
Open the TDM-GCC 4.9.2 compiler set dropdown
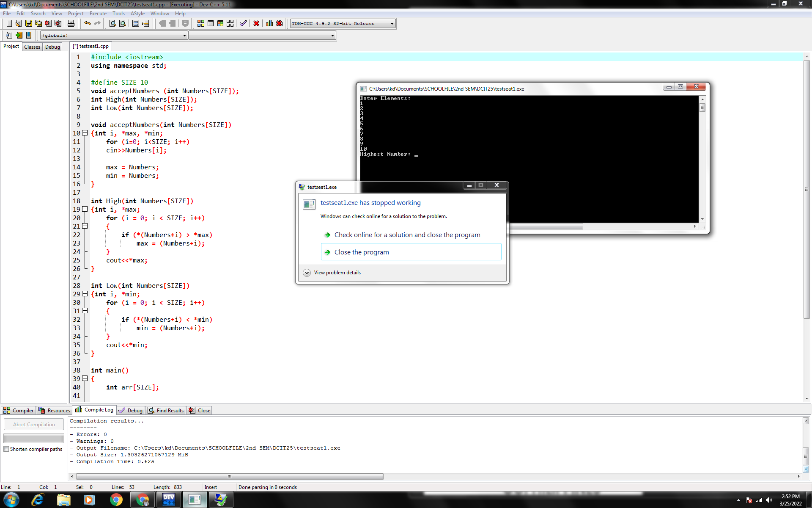[343, 24]
